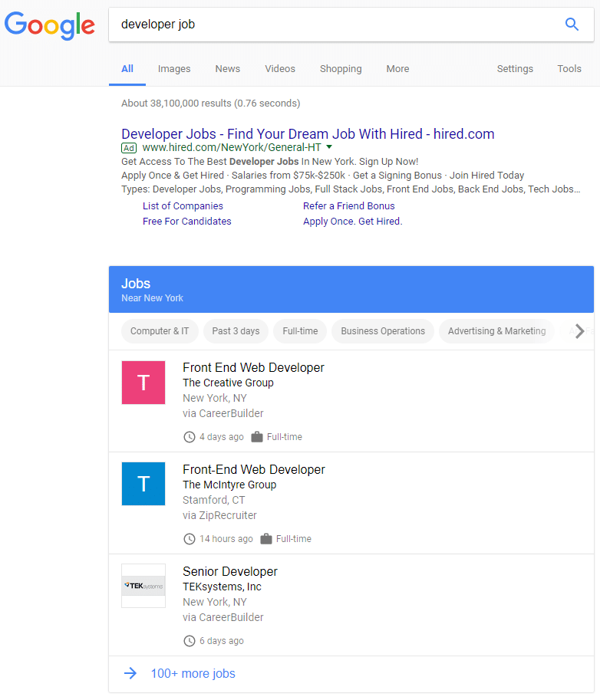
Task: Toggle the 'Computer & IT' filter chip
Action: pos(160,331)
